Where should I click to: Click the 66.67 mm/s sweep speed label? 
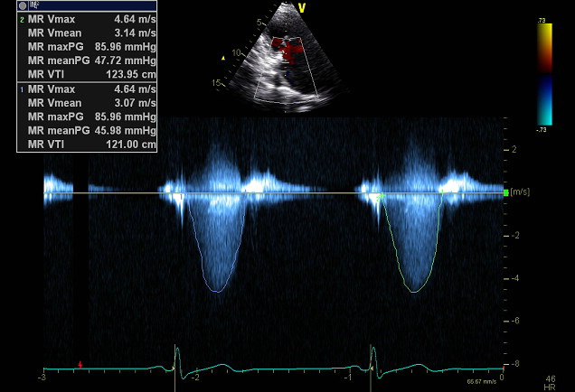pyautogui.click(x=482, y=383)
